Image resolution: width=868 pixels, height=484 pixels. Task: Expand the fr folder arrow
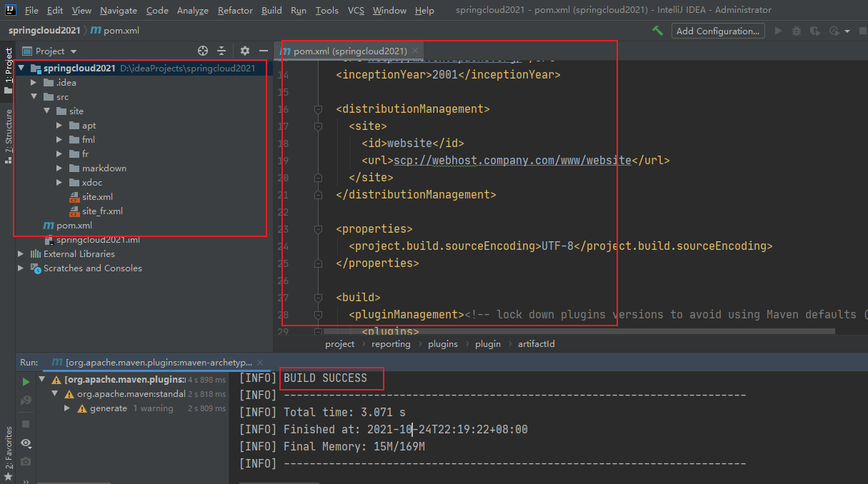coord(60,154)
